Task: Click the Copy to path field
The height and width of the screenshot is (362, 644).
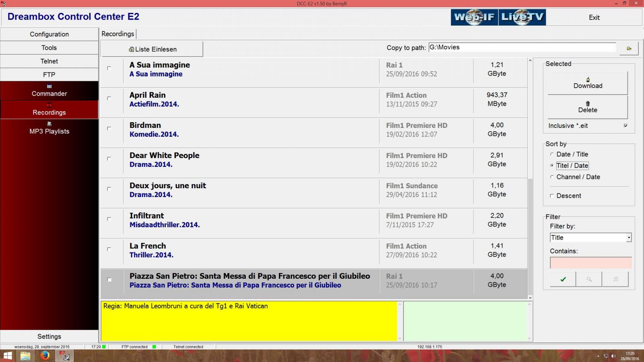Action: 522,47
